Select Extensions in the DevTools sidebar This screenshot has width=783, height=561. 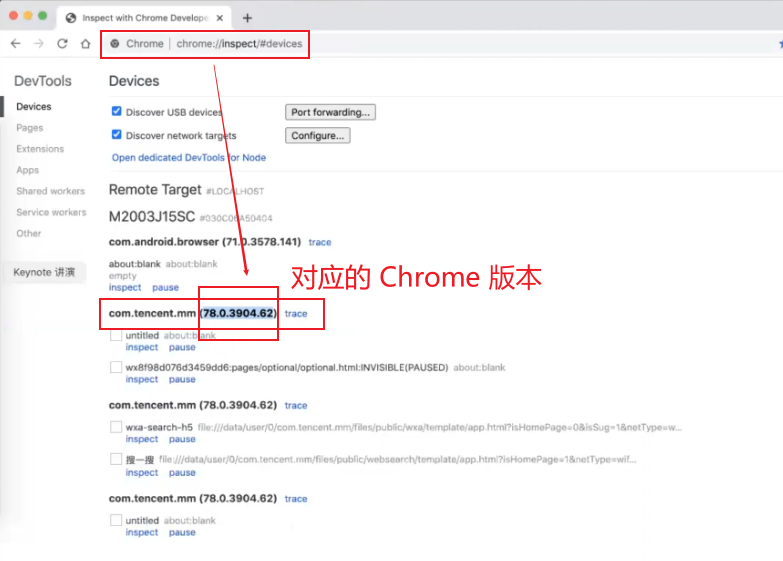tap(40, 149)
